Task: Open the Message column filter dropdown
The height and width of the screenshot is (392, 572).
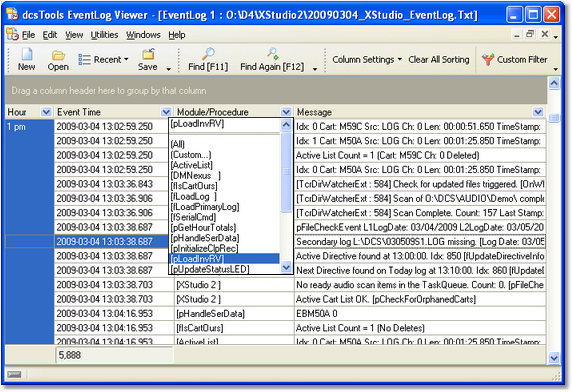Action: click(538, 112)
